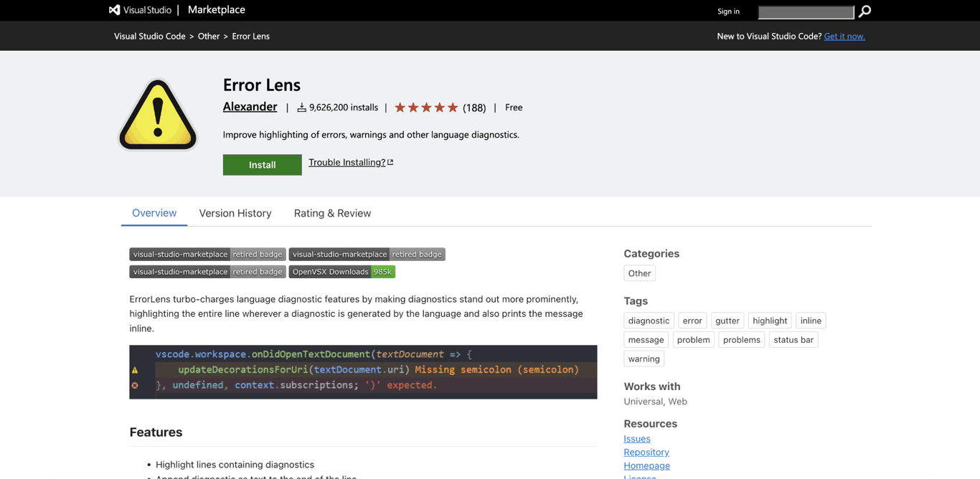
Task: Select the warning tag
Action: tap(644, 359)
